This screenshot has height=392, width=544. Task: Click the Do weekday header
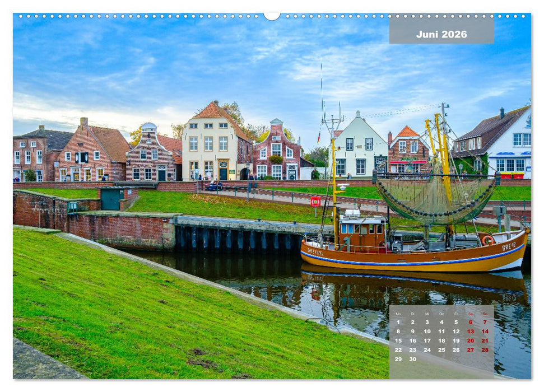(x=441, y=314)
